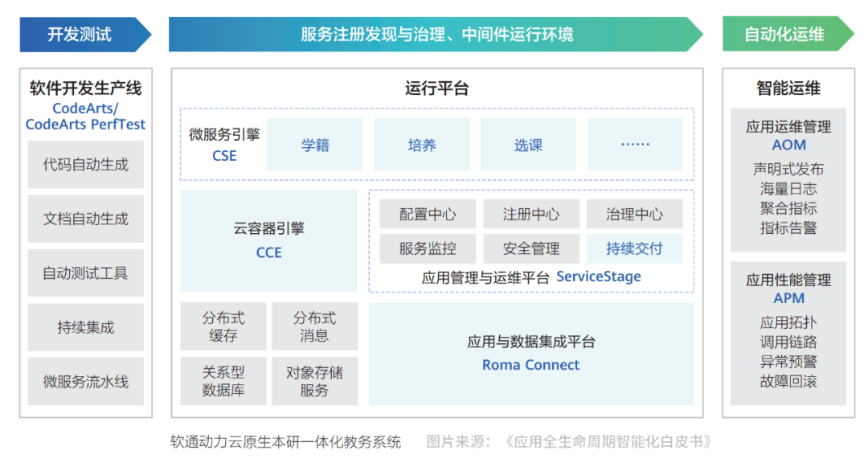Select the 分布式缓存 box
This screenshot has height=463, width=868.
click(223, 326)
